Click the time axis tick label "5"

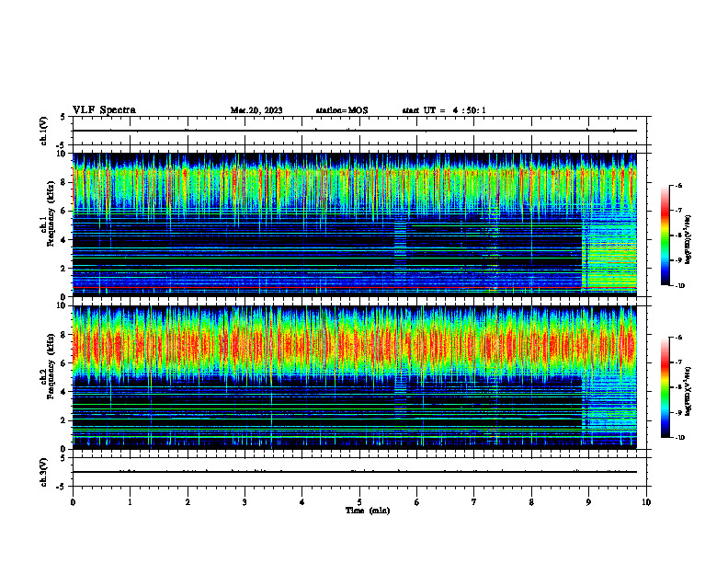pos(359,502)
